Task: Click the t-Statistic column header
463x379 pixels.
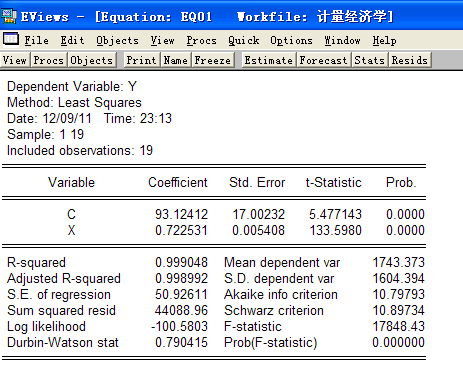Action: [333, 182]
